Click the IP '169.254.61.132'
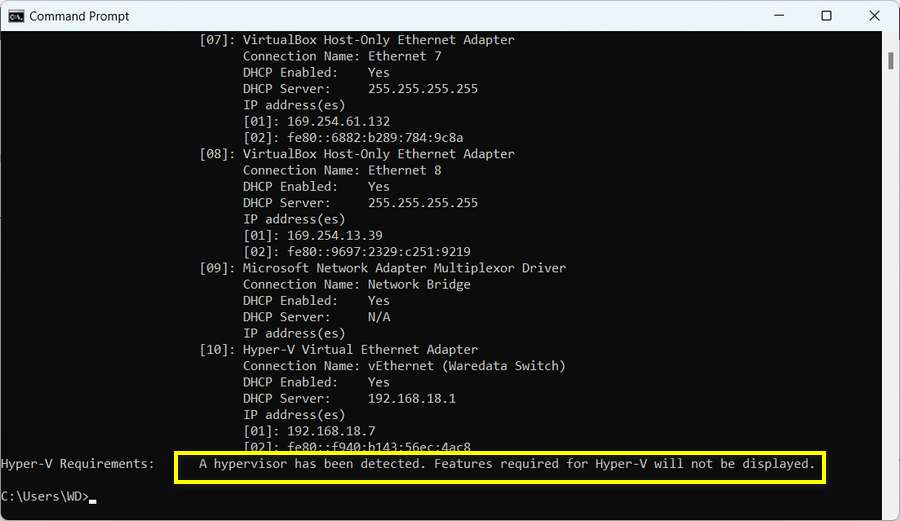This screenshot has height=521, width=900. point(338,121)
